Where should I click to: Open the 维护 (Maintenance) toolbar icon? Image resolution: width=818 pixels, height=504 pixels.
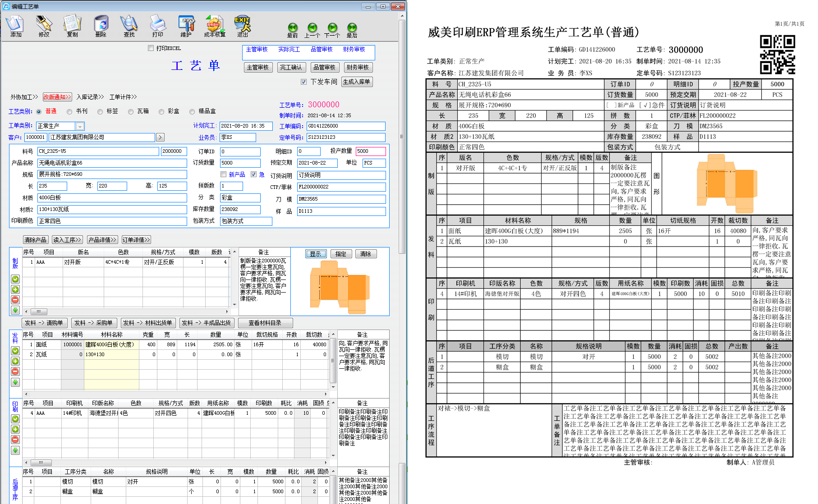tap(186, 26)
